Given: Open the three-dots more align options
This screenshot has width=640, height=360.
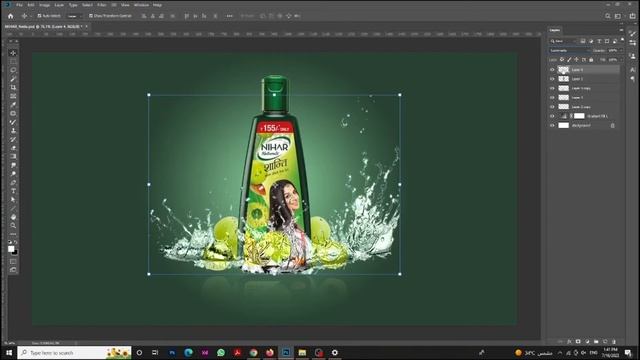Looking at the screenshot, I should click(229, 16).
